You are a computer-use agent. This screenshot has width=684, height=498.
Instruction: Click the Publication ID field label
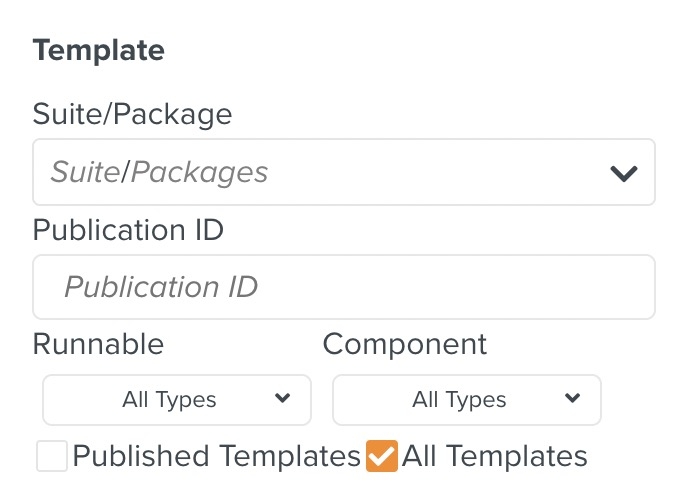(128, 230)
